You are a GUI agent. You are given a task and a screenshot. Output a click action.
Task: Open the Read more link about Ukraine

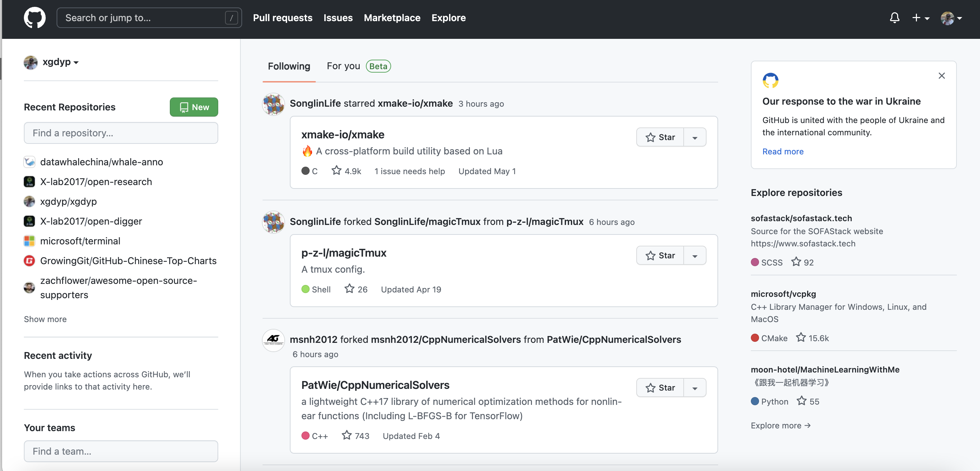783,151
